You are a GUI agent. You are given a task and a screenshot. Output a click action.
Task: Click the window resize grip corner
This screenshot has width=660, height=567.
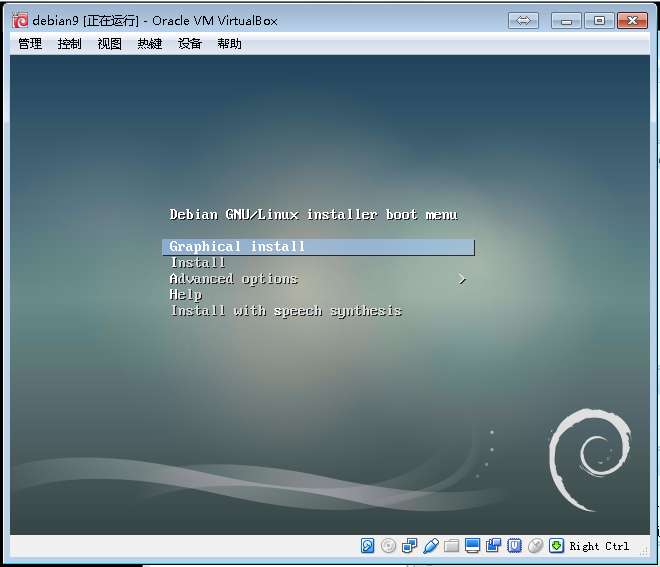(x=644, y=551)
